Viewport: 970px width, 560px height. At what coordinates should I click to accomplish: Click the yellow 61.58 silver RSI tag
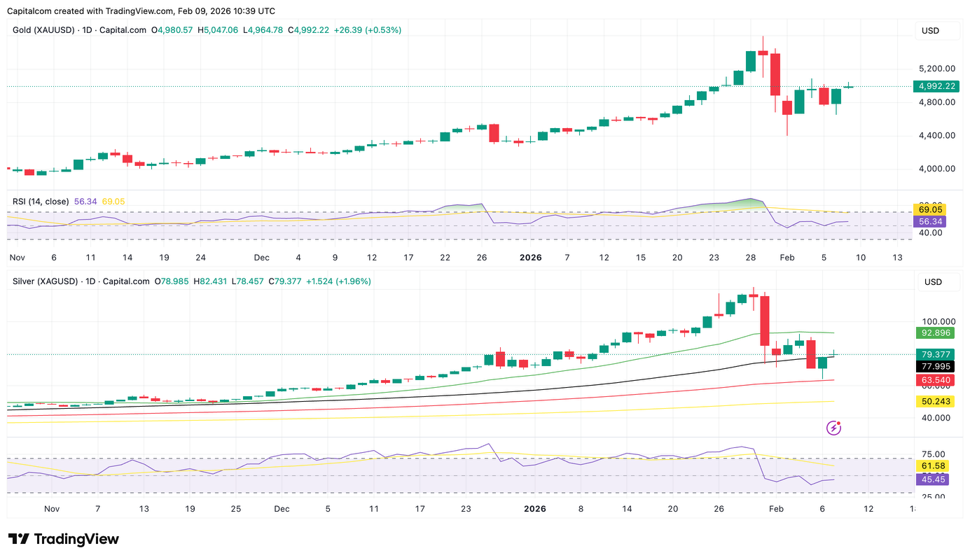pos(931,466)
